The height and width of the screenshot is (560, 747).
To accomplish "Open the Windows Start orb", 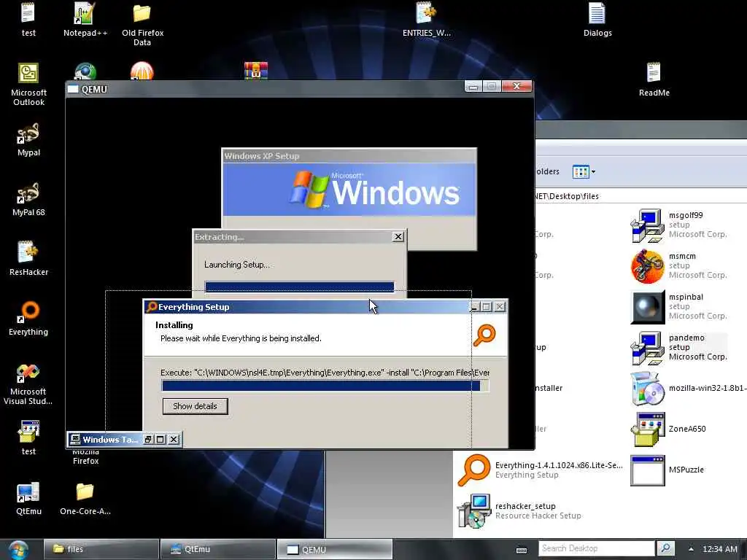I will pos(18,549).
